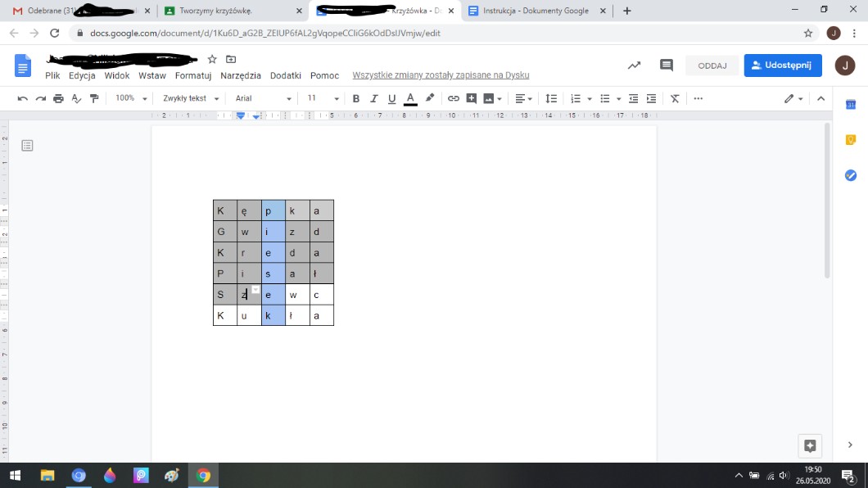Open the document outline icon

(x=27, y=146)
